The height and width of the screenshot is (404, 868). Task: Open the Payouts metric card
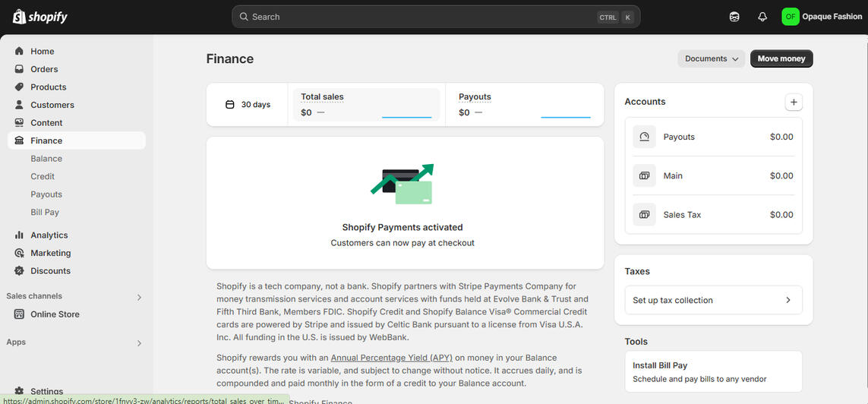tap(524, 105)
